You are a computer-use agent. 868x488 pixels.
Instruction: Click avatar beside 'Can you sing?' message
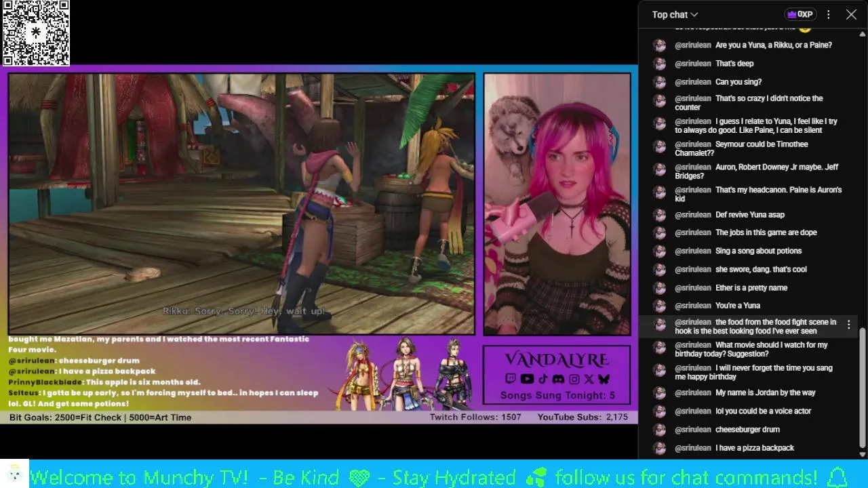coord(659,82)
